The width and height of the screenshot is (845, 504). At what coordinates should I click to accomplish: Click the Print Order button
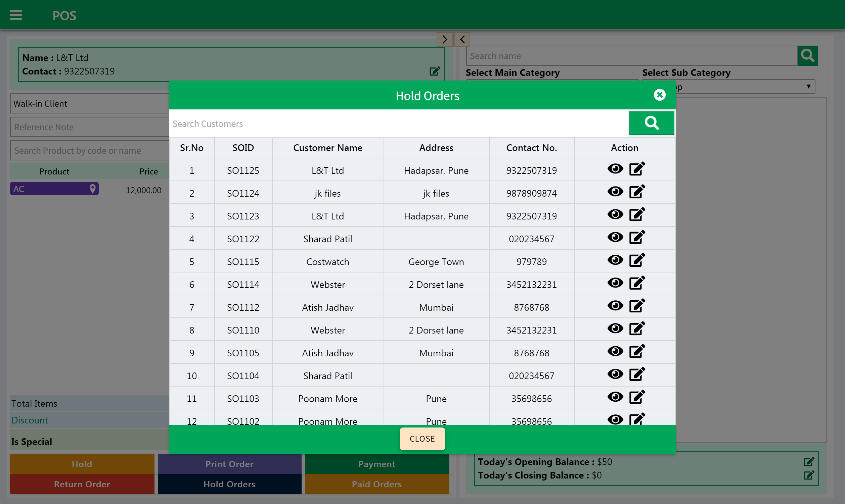[229, 464]
